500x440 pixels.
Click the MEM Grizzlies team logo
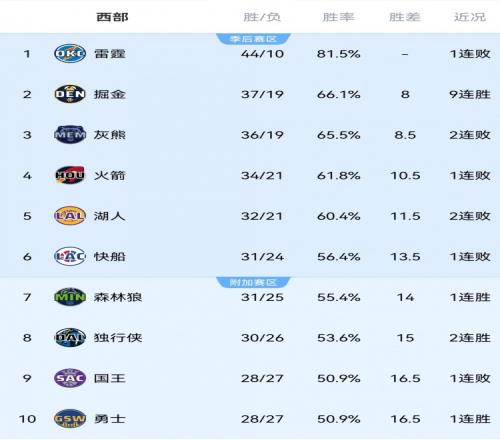tap(70, 135)
